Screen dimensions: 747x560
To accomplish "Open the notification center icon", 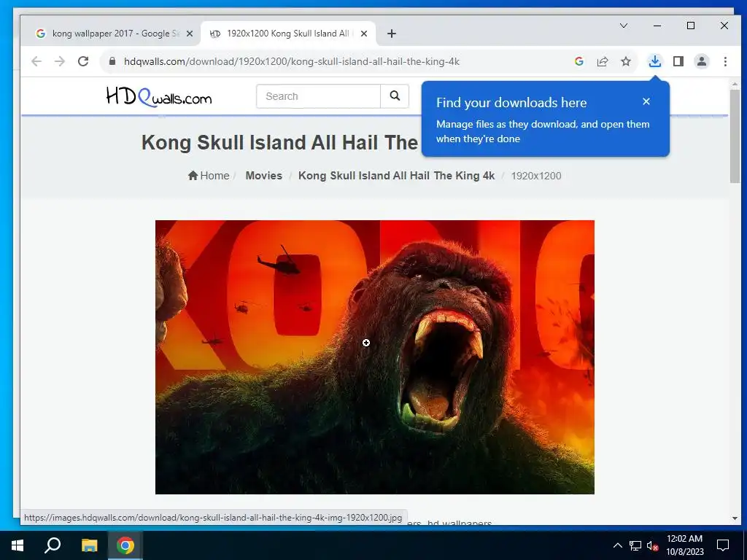I will [723, 545].
